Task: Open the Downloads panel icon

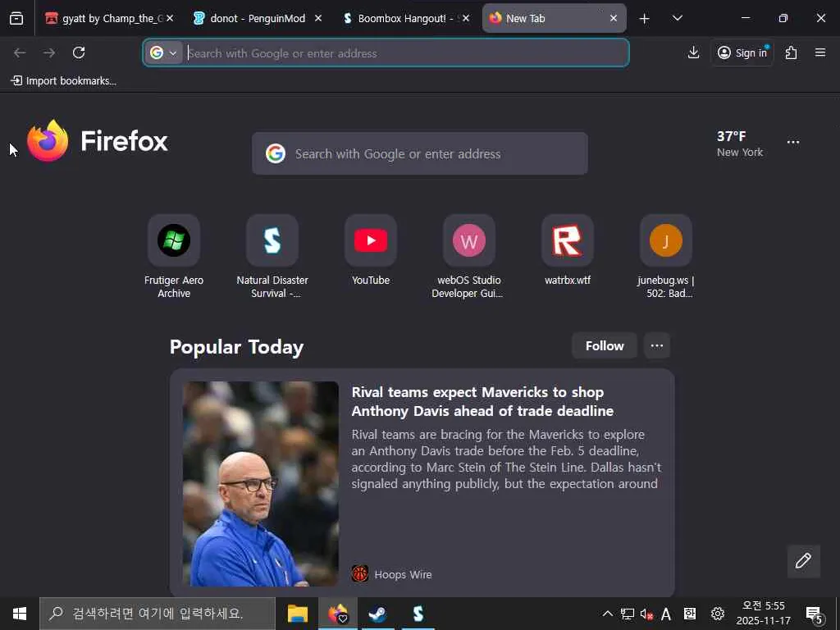Action: 693,52
